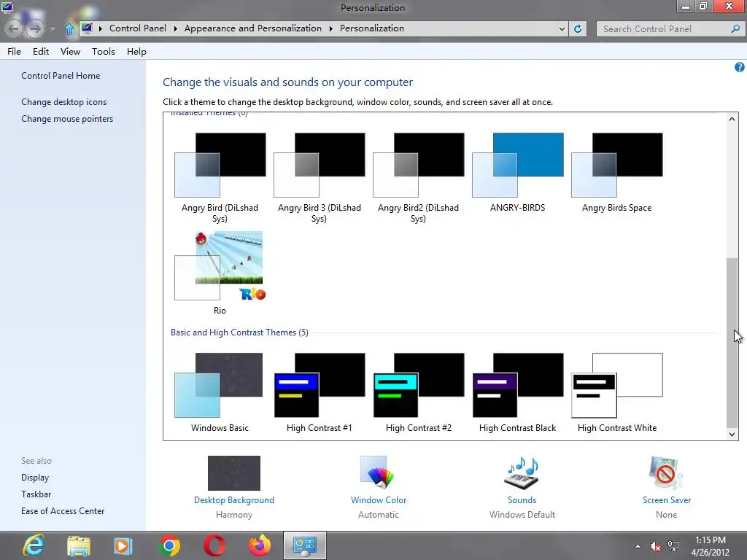Viewport: 747px width, 560px height.
Task: Launch Opera browser from taskbar
Action: 214,545
